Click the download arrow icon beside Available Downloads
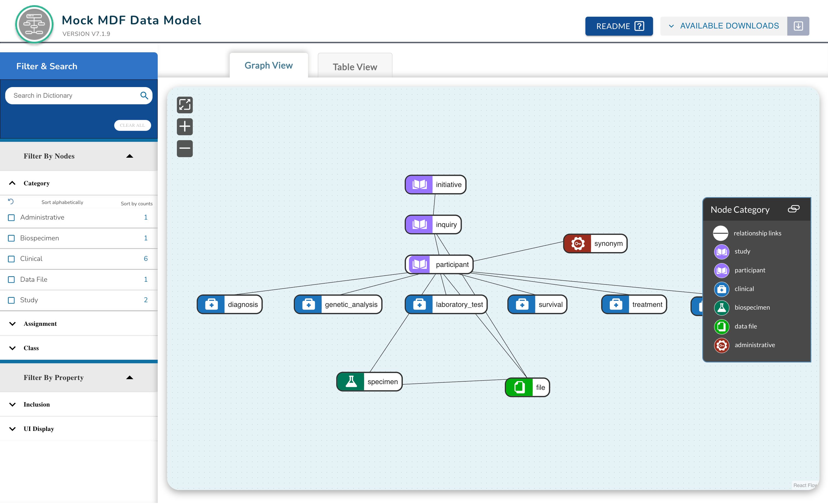The height and width of the screenshot is (504, 828). tap(798, 26)
